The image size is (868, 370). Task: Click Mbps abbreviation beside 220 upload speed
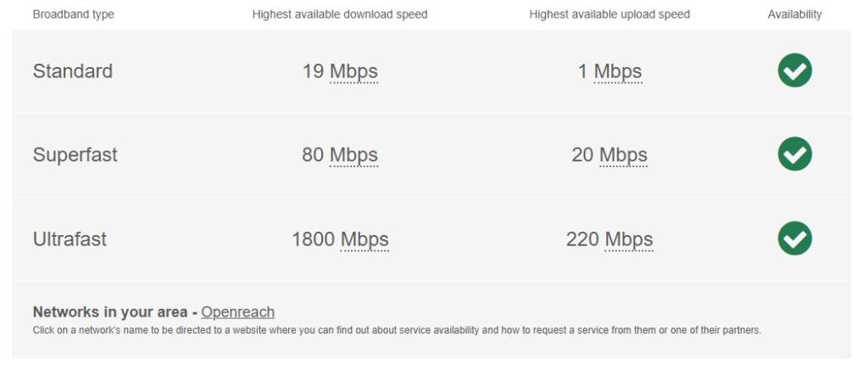[x=629, y=239]
